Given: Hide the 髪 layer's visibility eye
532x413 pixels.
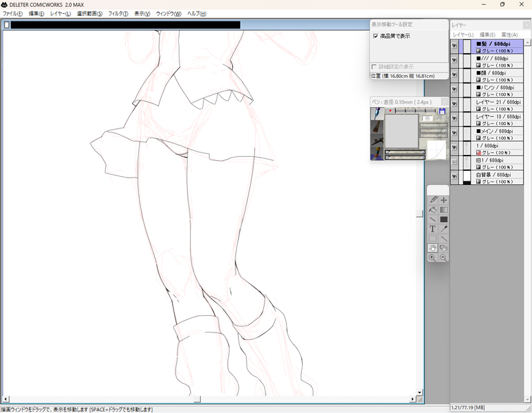Looking at the screenshot, I should click(454, 45).
